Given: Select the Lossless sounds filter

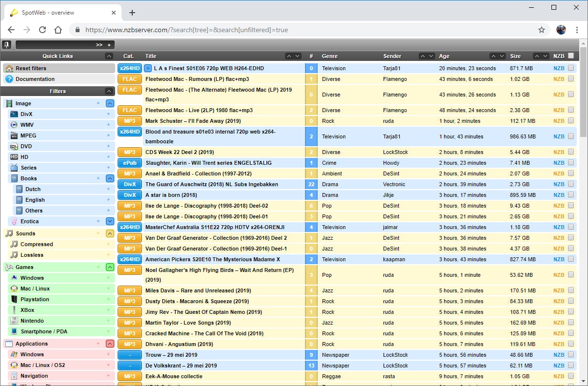Looking at the screenshot, I should pos(32,255).
